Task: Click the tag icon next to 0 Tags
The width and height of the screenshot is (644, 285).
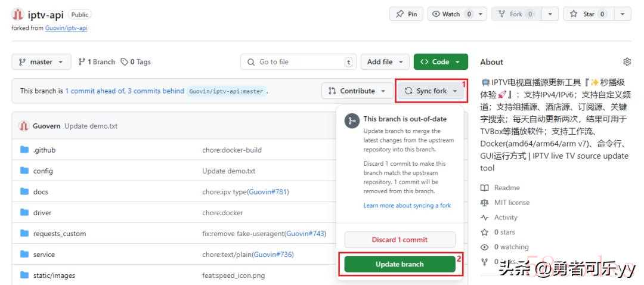Action: (x=124, y=62)
